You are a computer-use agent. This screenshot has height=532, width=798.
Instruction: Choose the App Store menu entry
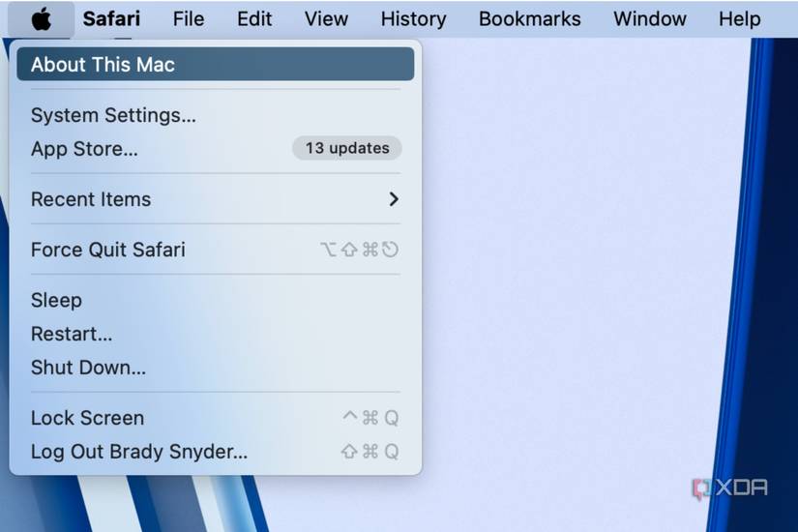[216, 149]
